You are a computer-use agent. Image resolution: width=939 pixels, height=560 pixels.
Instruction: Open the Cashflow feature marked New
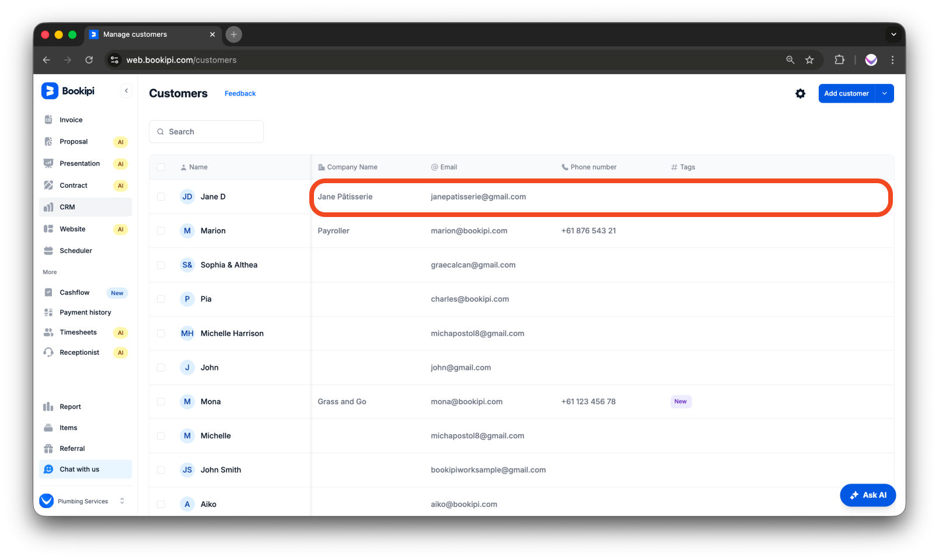74,292
